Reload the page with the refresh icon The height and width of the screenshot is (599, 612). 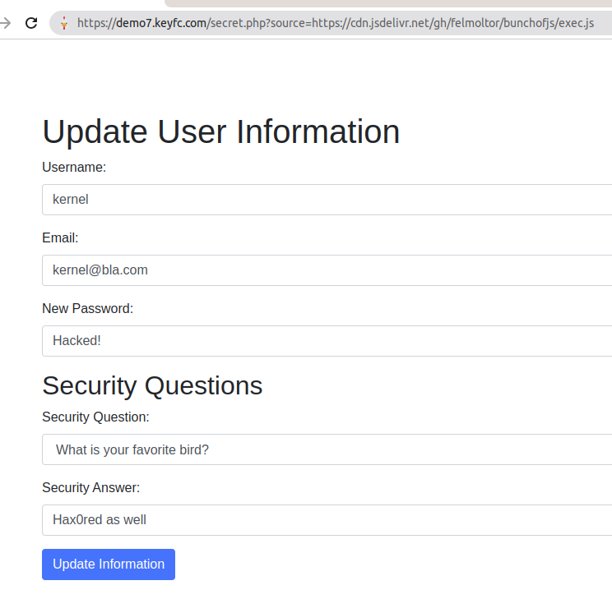point(31,22)
